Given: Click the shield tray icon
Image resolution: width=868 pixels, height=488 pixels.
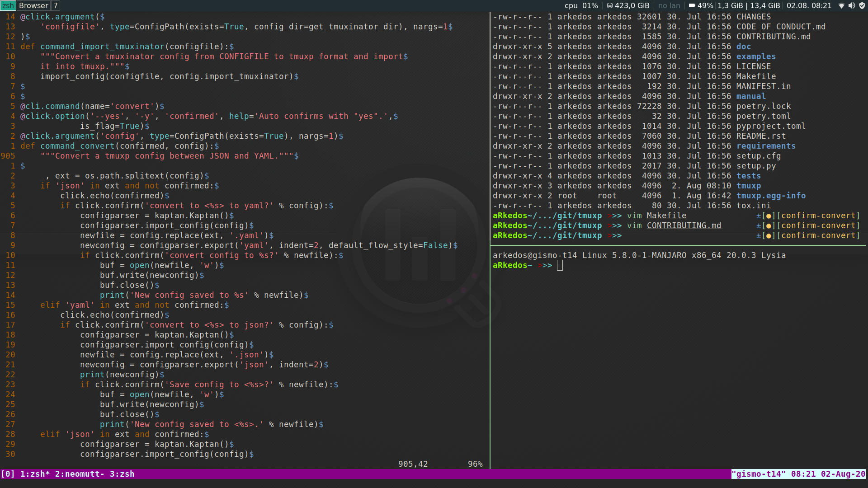Looking at the screenshot, I should (x=862, y=6).
